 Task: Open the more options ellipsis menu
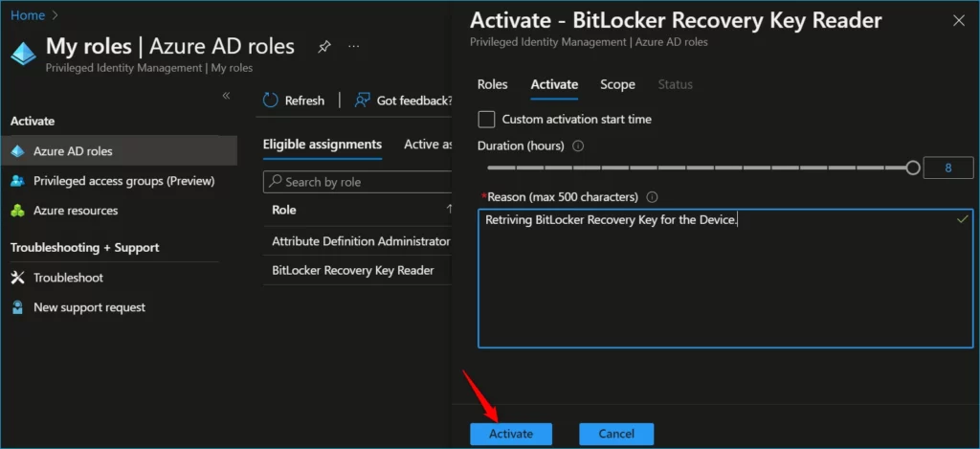(x=354, y=47)
